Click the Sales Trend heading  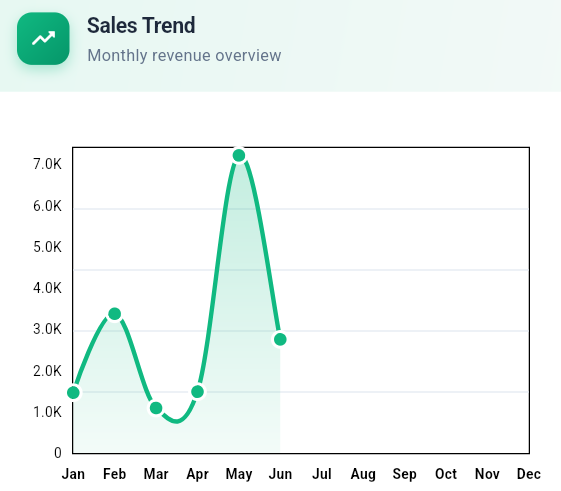coord(141,25)
